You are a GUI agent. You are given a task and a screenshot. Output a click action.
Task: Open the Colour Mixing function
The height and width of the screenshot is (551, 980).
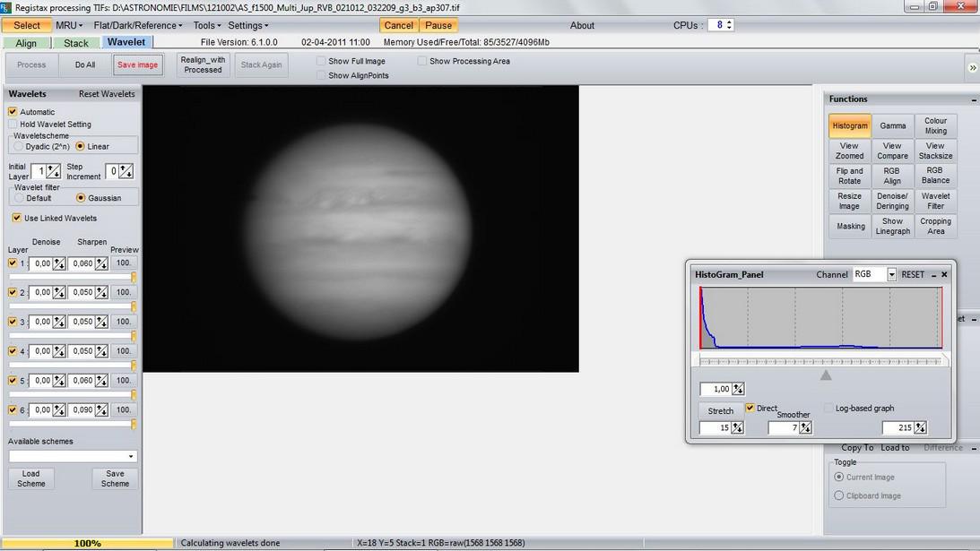pyautogui.click(x=935, y=125)
